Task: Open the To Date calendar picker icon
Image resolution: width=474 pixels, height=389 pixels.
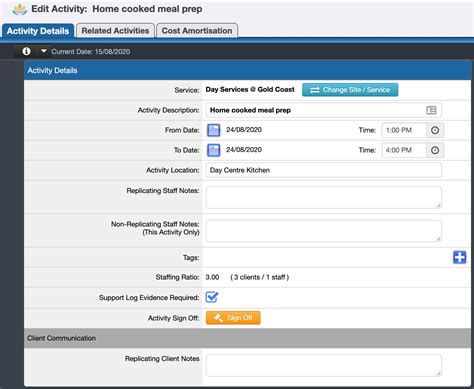Action: point(214,150)
